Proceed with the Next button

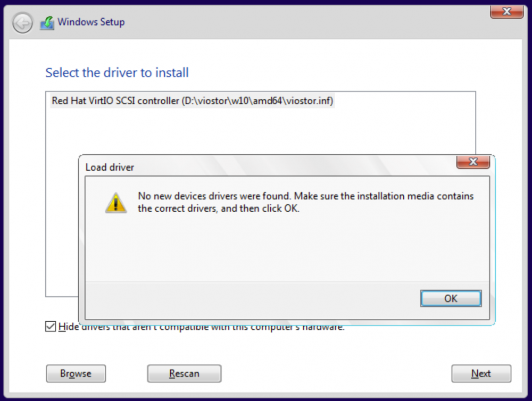click(481, 373)
